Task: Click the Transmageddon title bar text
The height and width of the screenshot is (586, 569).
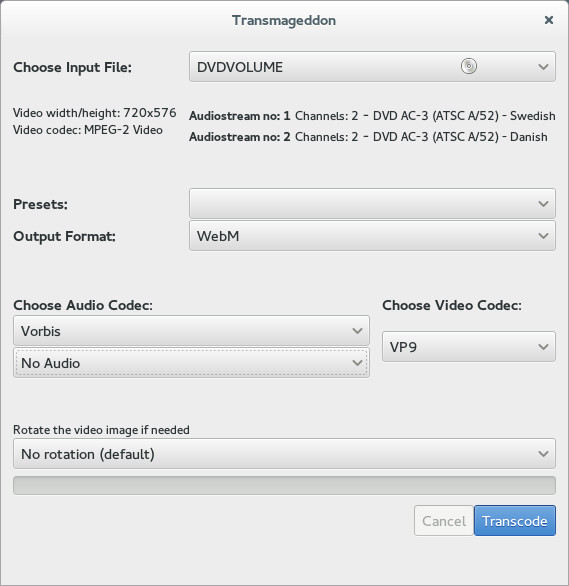Action: [284, 20]
